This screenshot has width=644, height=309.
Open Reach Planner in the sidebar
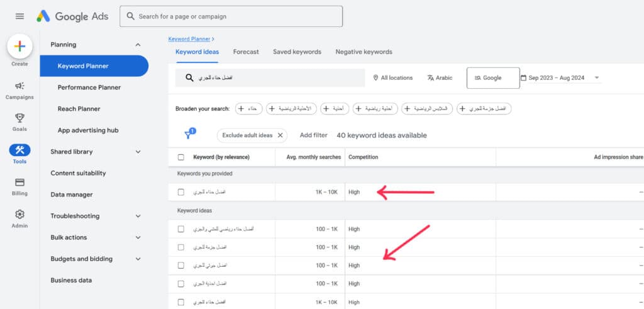(79, 109)
